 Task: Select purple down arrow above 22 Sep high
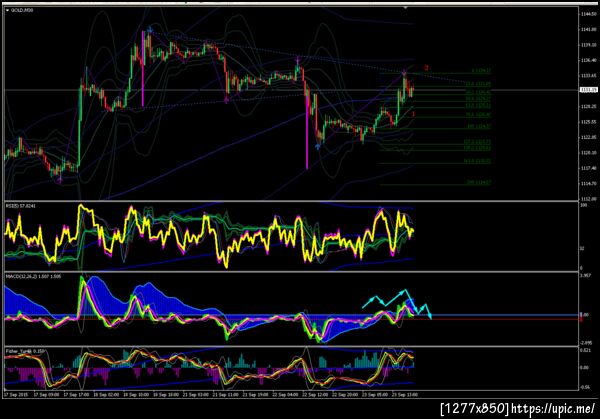point(298,60)
